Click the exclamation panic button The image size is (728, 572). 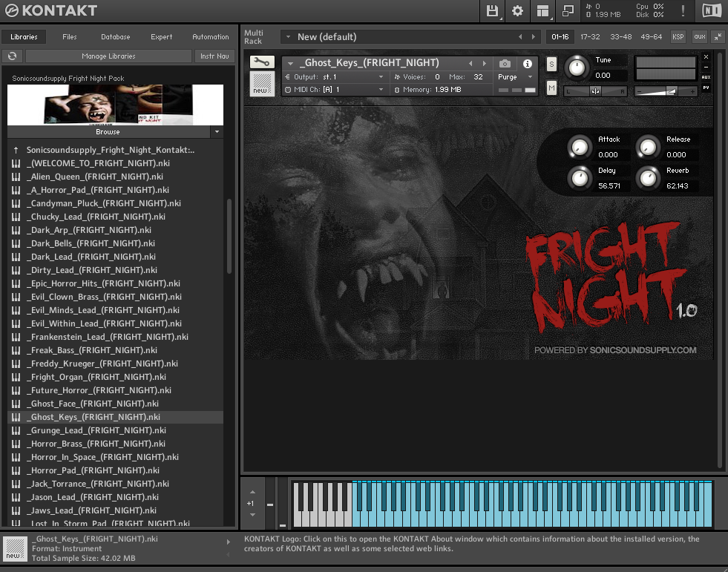click(x=683, y=10)
